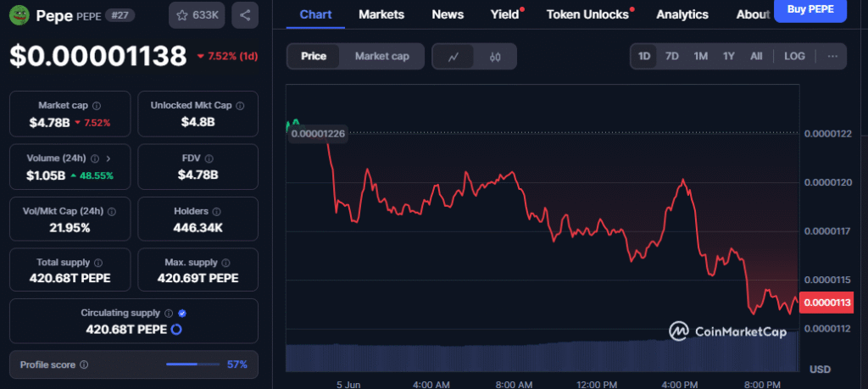Add Pepe to watchlist via star button

[197, 15]
